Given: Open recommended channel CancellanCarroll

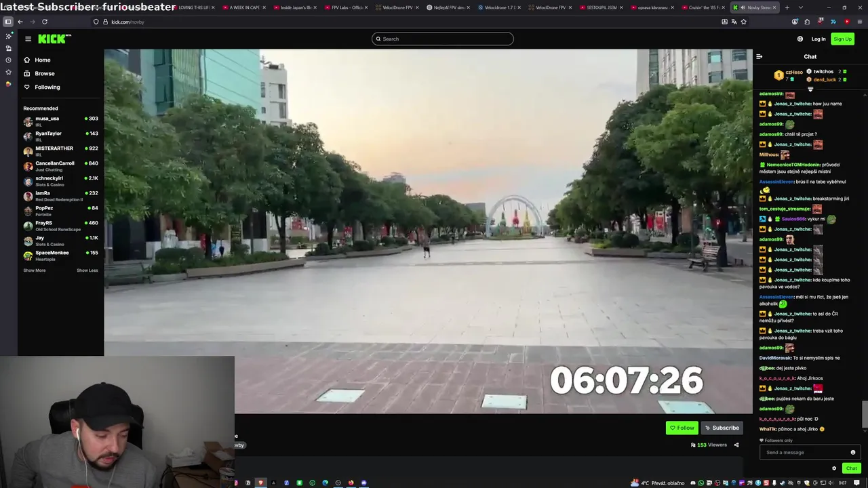Looking at the screenshot, I should 60,165.
